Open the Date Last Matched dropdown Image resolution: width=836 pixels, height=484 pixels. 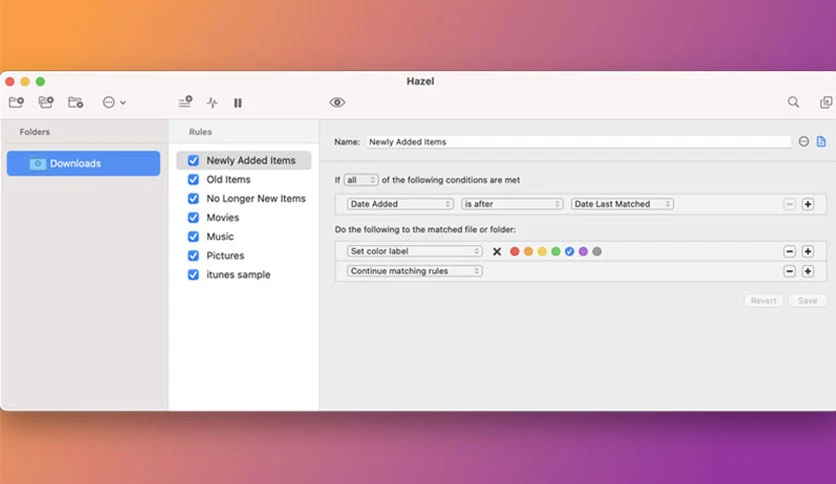[622, 204]
